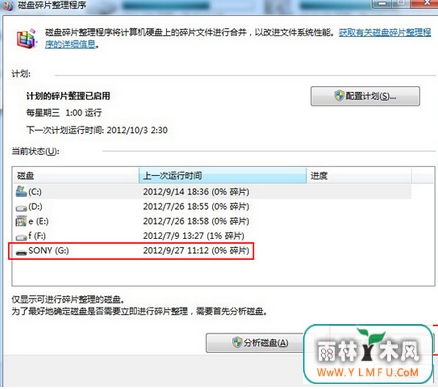Click the title bar defragmenter icon
The width and height of the screenshot is (438, 389).
point(7,5)
